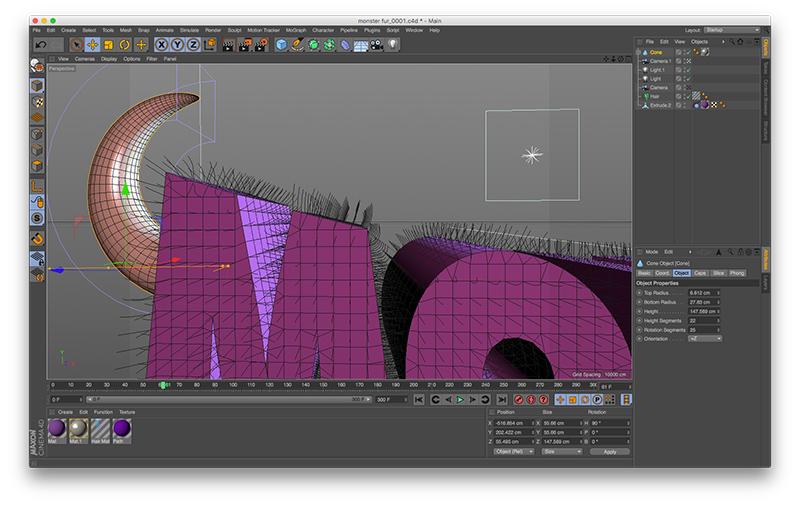The width and height of the screenshot is (800, 508).
Task: Click the Scale tool icon
Action: [108, 44]
